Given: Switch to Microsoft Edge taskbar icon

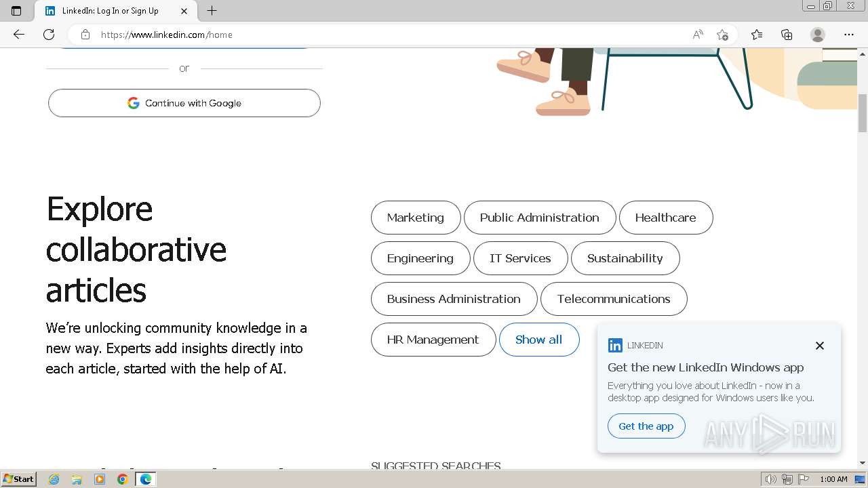Looking at the screenshot, I should click(x=146, y=479).
